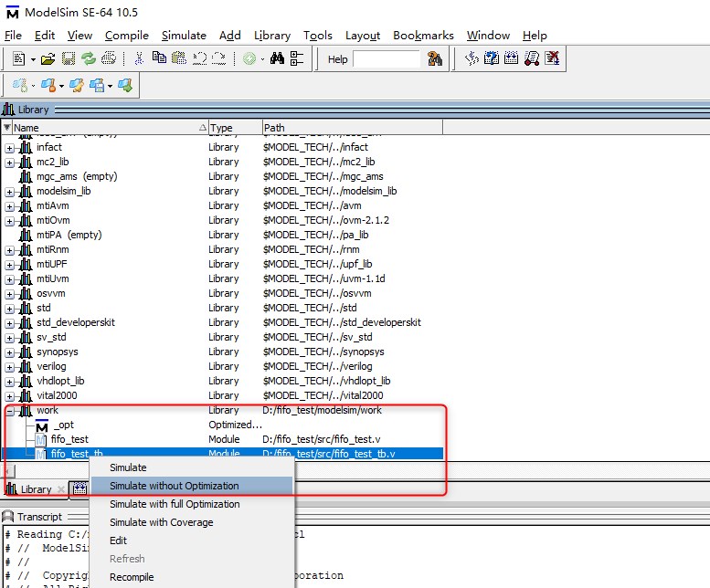The width and height of the screenshot is (710, 588).
Task: Collapse the work library tree node
Action: pyautogui.click(x=10, y=411)
